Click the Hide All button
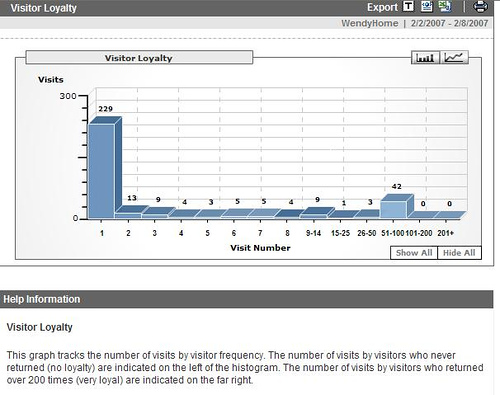The image size is (500, 395). click(459, 253)
